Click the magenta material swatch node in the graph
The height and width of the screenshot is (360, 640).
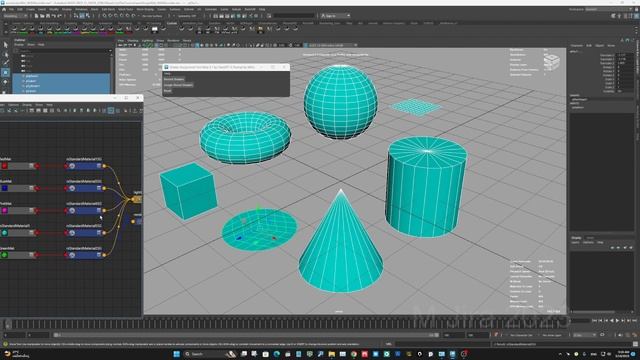pyautogui.click(x=4, y=211)
